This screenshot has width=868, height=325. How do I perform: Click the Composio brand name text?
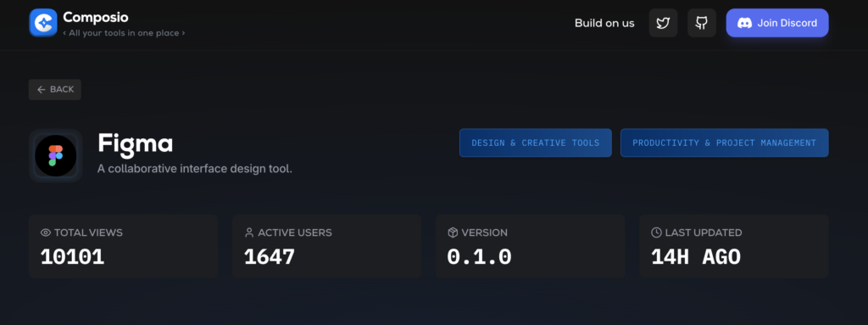click(x=95, y=17)
